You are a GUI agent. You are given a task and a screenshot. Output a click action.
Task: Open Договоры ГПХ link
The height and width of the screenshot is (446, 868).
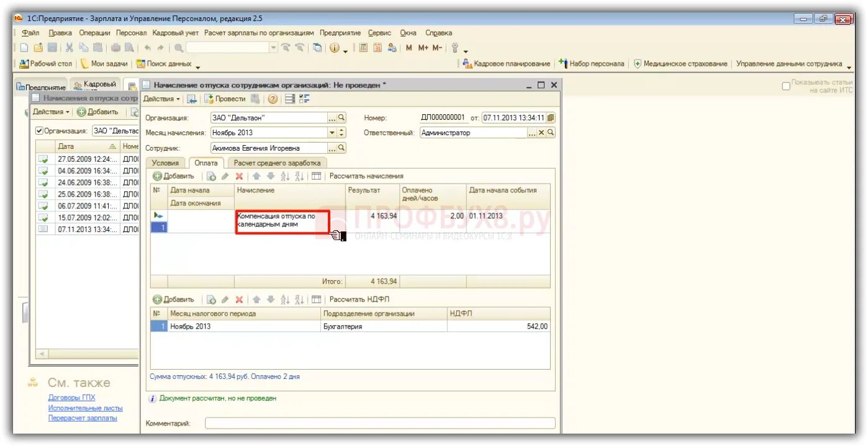tap(71, 398)
